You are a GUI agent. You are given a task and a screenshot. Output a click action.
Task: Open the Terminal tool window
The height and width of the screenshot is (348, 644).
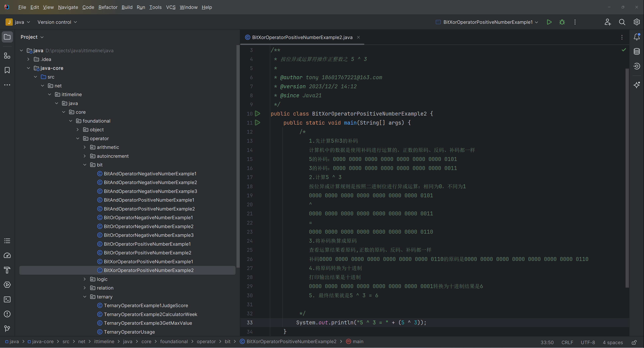coord(7,299)
